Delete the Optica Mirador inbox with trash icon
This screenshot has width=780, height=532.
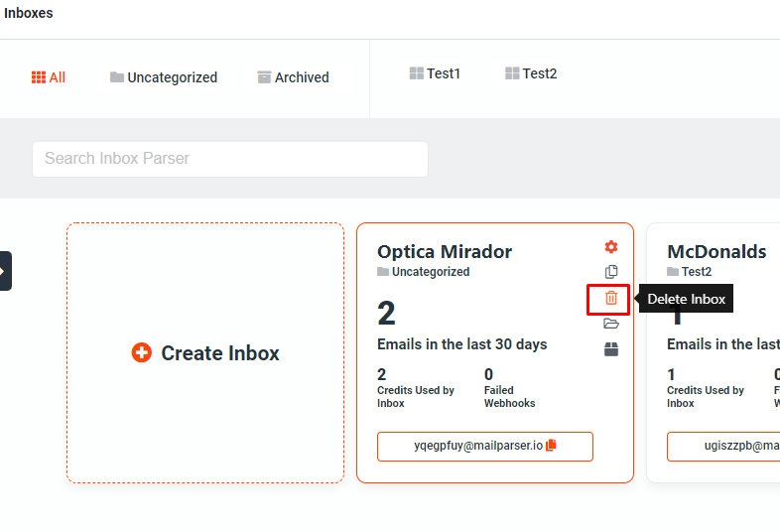pyautogui.click(x=611, y=298)
